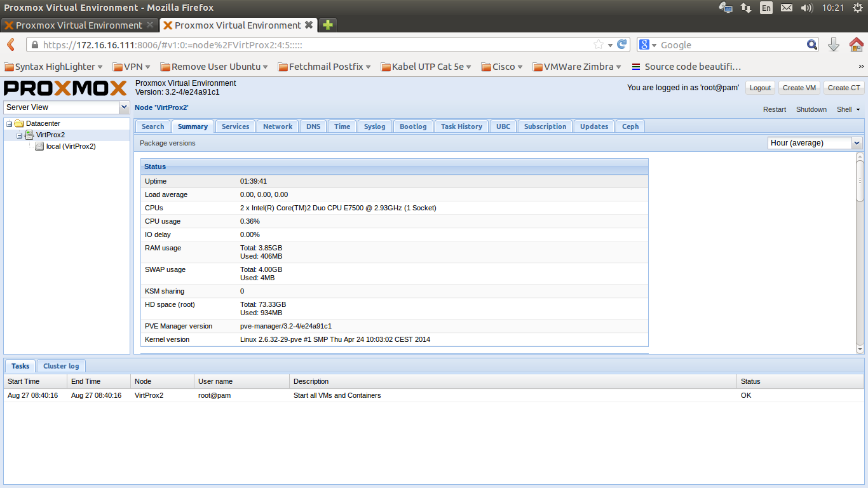Click the Datacenter folder icon in tree
Screen dimensions: 868x488
(19, 123)
